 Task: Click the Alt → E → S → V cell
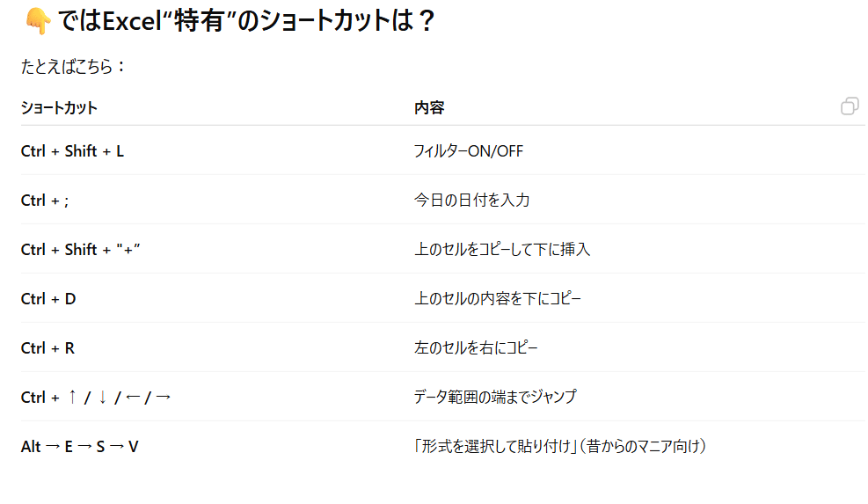[80, 447]
